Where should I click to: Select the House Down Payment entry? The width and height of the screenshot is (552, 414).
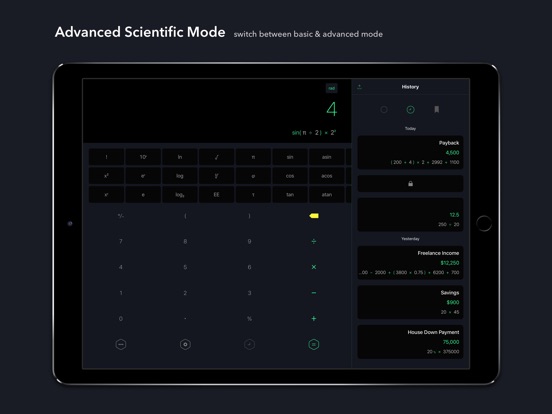pos(410,342)
